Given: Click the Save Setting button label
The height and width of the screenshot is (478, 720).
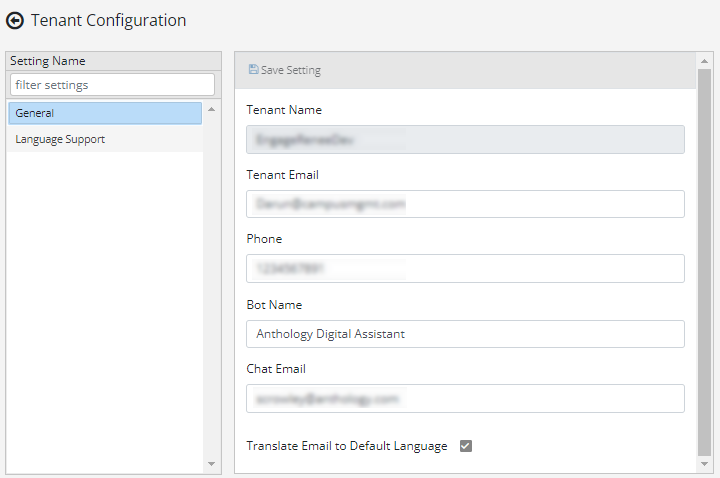Looking at the screenshot, I should (291, 70).
